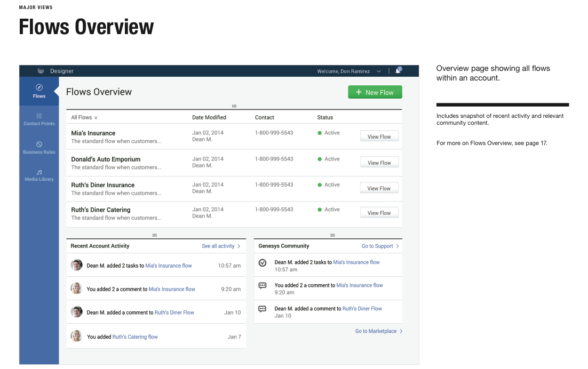The height and width of the screenshot is (369, 588).
Task: Click Dean M. avatar on 10:57 am activity
Action: (77, 265)
